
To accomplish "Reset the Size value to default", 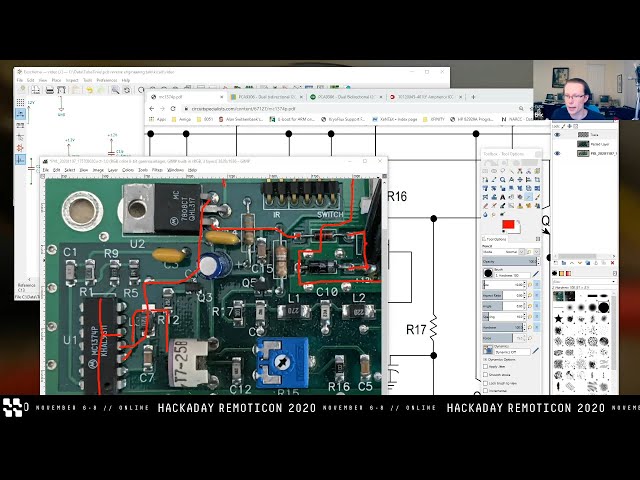I will pos(530,284).
